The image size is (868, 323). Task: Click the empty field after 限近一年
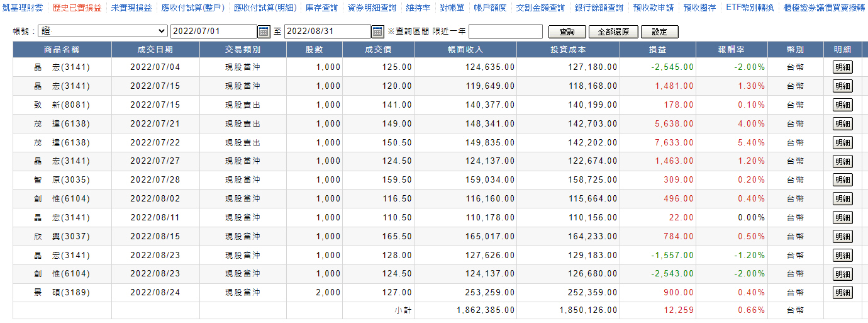click(506, 31)
